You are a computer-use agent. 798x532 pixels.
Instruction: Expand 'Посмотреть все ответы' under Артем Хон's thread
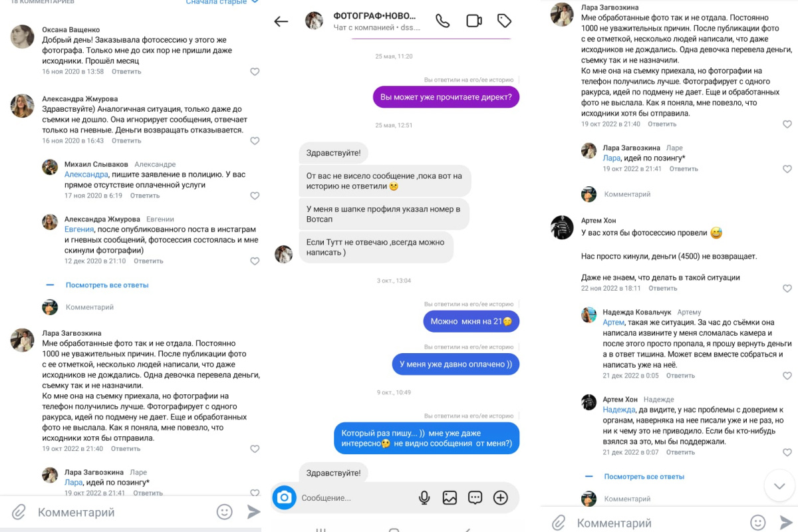coord(644,476)
